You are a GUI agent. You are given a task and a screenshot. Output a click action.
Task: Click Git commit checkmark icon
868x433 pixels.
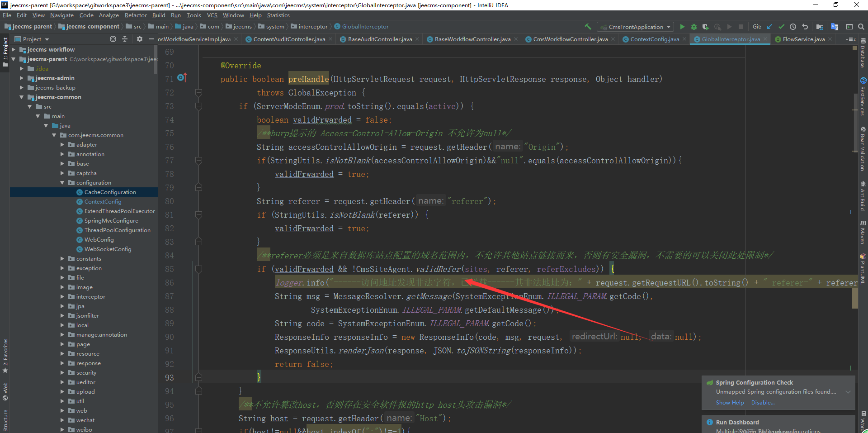pos(781,27)
